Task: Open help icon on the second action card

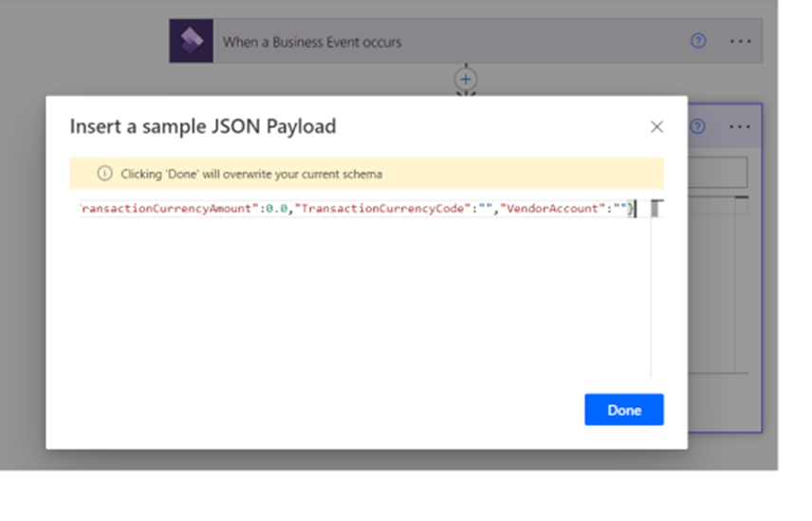Action: pyautogui.click(x=697, y=126)
